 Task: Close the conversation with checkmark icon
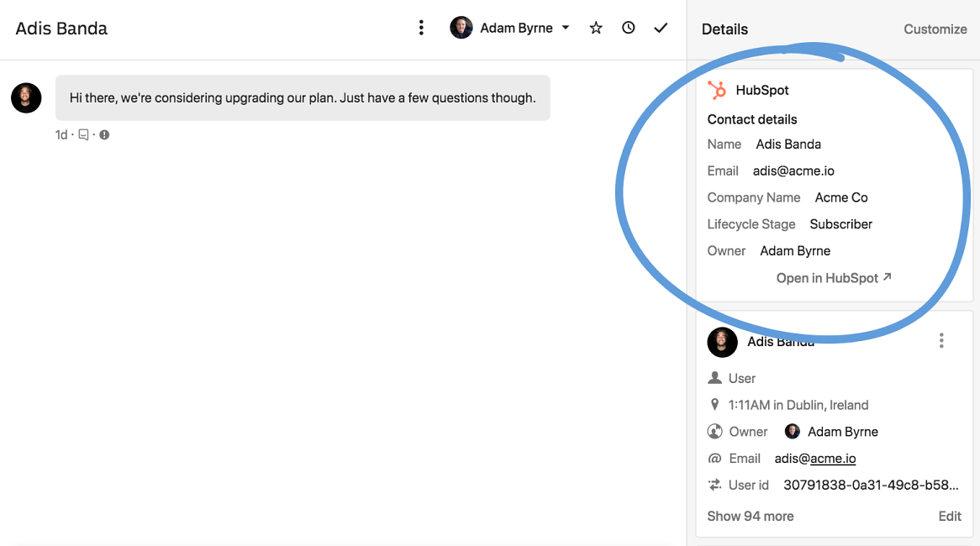[661, 28]
